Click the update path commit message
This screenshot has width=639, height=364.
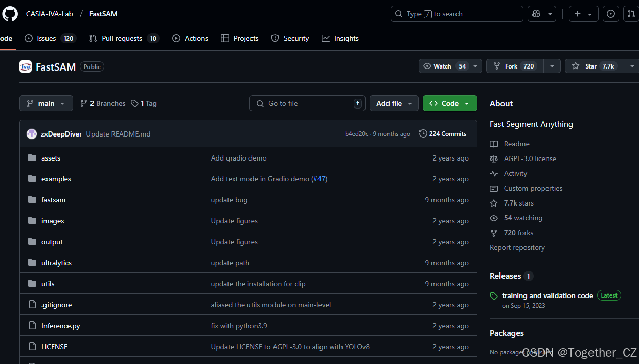pyautogui.click(x=230, y=263)
